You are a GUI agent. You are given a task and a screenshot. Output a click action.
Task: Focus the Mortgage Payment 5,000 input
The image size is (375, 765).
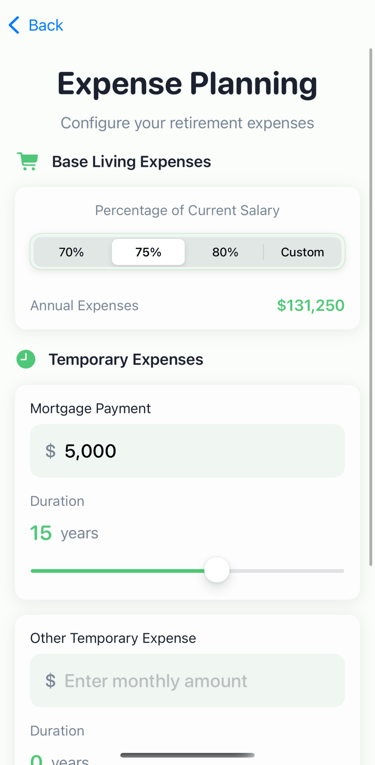187,451
